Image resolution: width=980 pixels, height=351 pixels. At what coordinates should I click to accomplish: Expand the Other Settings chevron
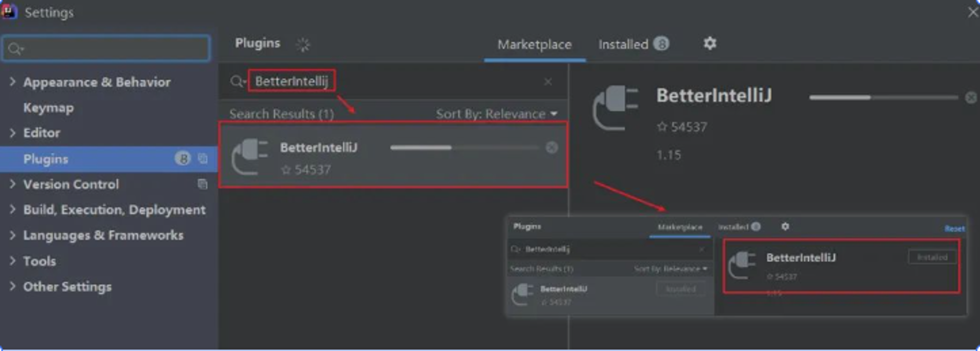pos(12,286)
